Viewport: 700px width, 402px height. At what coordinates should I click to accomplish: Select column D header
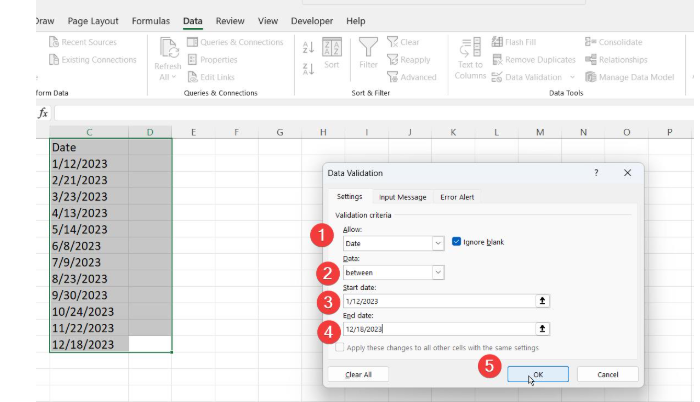coord(150,132)
